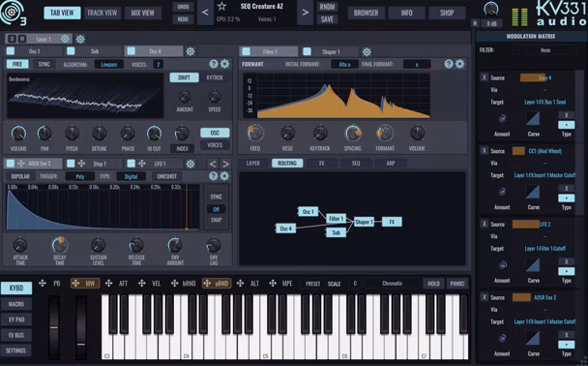Image resolution: width=588 pixels, height=366 pixels.
Task: Select the MACRO panel on the sidebar
Action: pos(16,304)
